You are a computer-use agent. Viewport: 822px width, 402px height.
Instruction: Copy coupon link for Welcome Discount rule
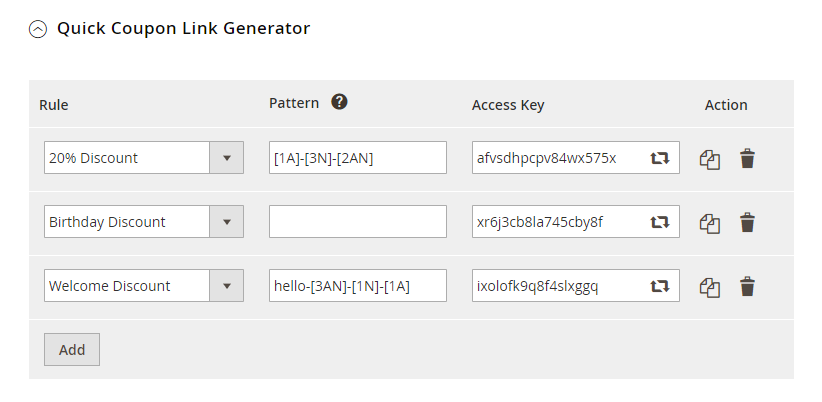pos(710,286)
